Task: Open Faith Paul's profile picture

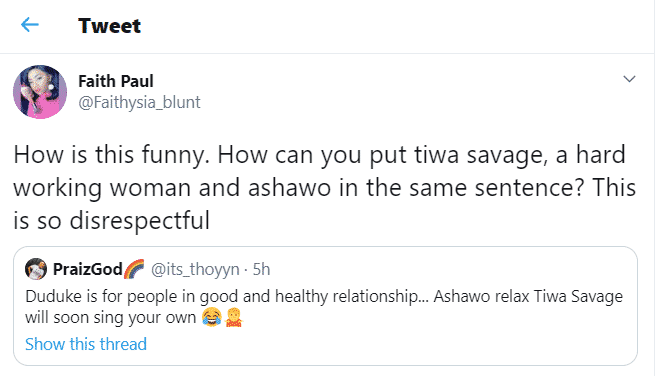Action: 40,92
